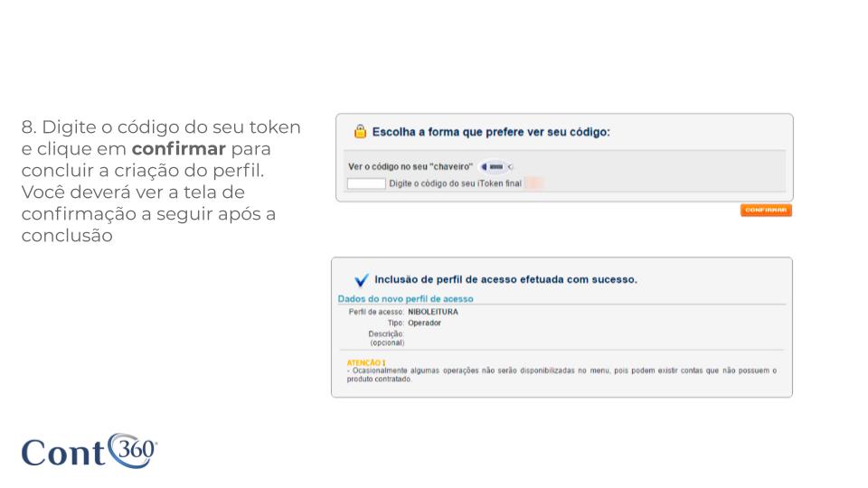Click the 'Inclusão de perfil de acesso' success heading
Viewport: 868px width, 488px height.
tap(505, 279)
